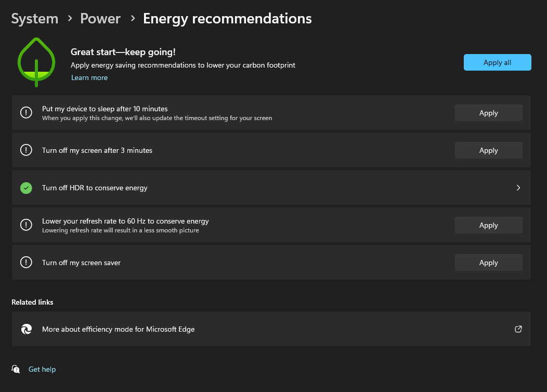Image resolution: width=547 pixels, height=392 pixels.
Task: Open the Learn more link
Action: (89, 78)
